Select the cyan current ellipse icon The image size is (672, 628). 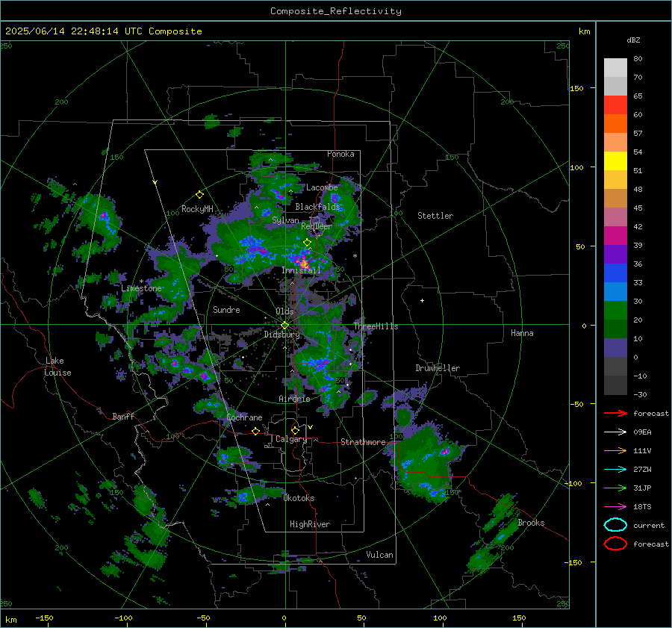click(x=615, y=525)
